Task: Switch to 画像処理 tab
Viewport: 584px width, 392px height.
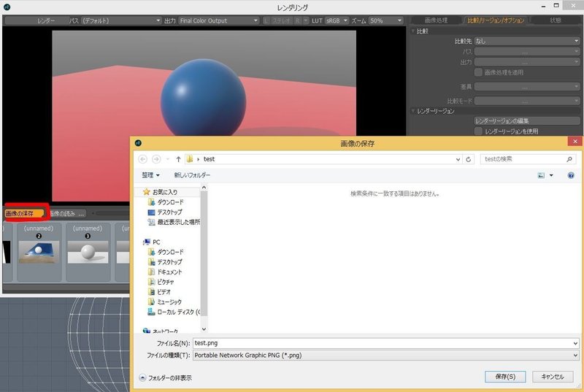Action: [436, 20]
